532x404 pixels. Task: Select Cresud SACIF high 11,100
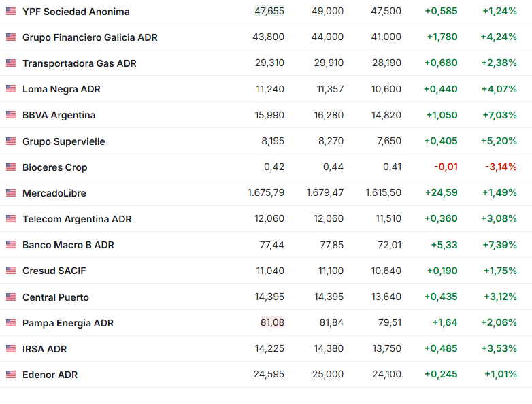[331, 271]
